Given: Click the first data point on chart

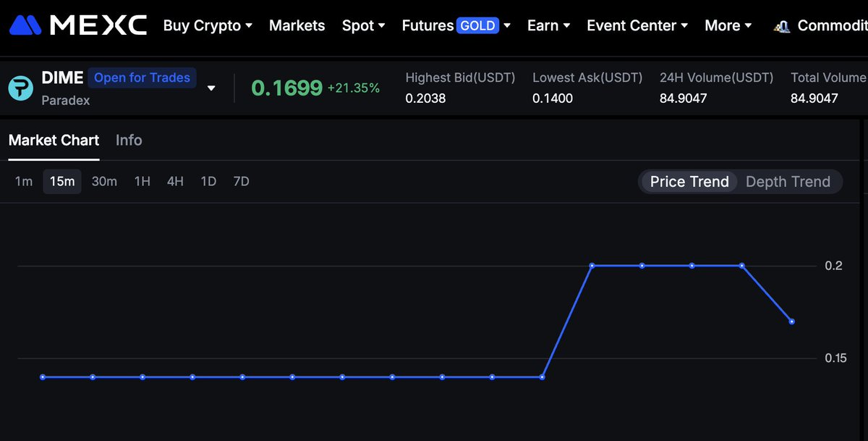Looking at the screenshot, I should 43,377.
